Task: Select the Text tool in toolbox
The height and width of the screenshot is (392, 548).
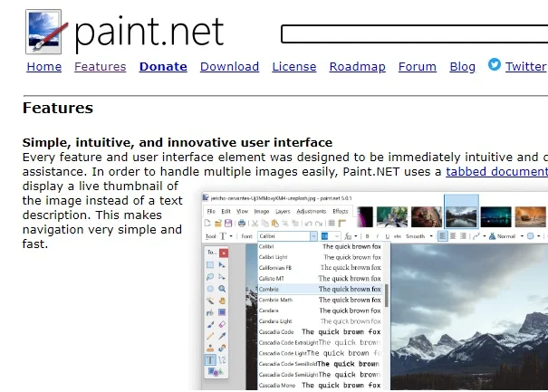Action: [210, 359]
